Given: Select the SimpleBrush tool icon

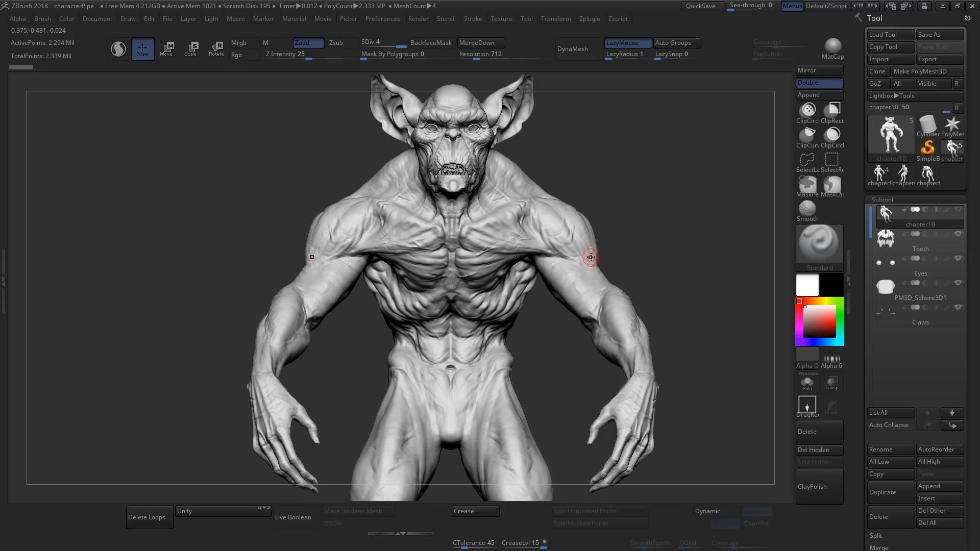Looking at the screenshot, I should coord(927,148).
